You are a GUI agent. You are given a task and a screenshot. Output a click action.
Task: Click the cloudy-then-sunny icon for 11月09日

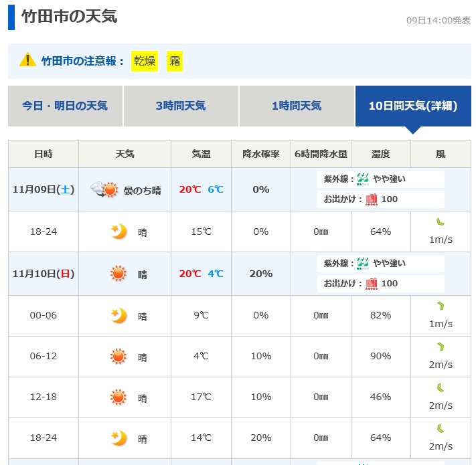104,189
